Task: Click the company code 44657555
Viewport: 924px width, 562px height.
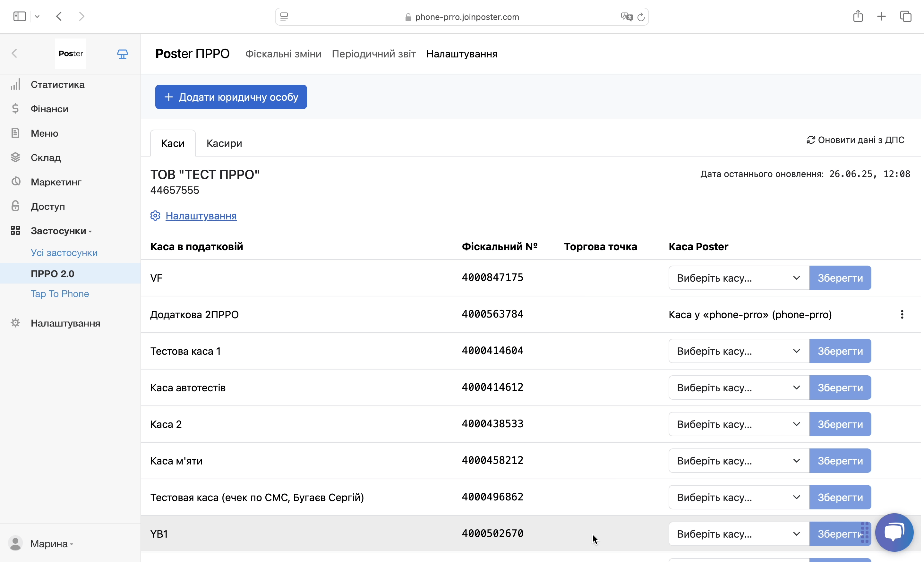Action: (175, 191)
